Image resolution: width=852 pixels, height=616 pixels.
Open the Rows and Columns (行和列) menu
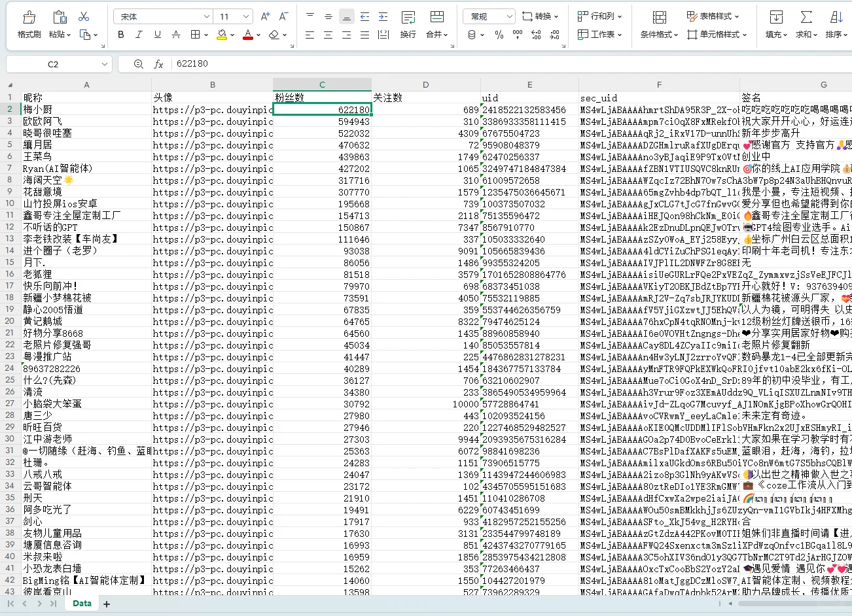(x=599, y=16)
